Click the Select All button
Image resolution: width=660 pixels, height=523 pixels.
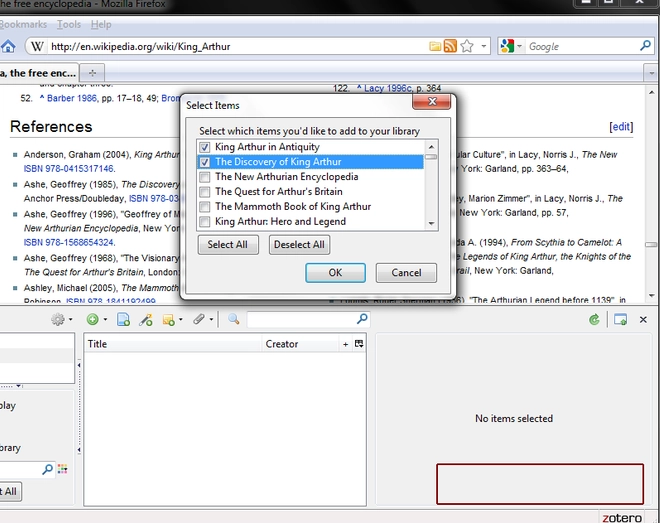pyautogui.click(x=228, y=245)
